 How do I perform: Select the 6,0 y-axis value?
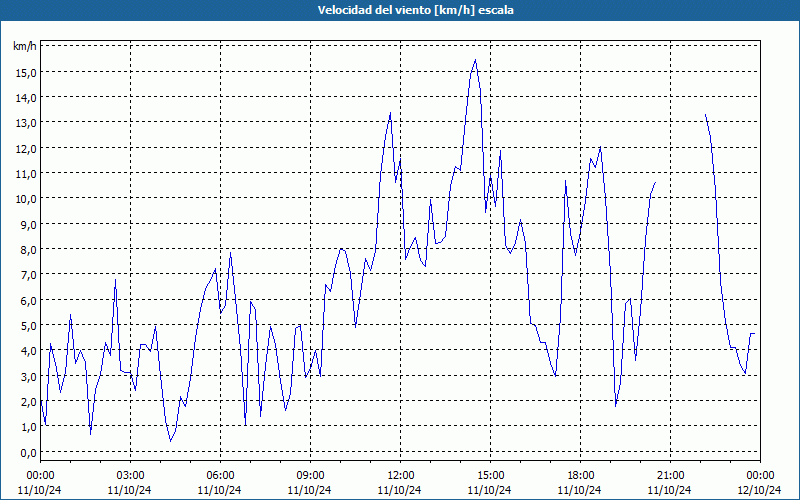[x=28, y=300]
